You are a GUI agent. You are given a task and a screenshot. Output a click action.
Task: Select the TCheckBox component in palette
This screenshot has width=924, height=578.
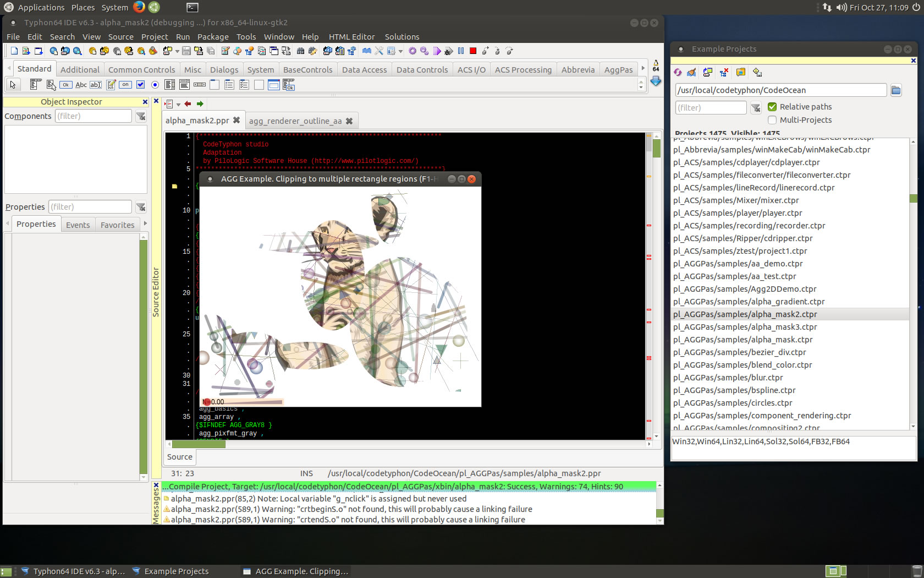tap(140, 85)
